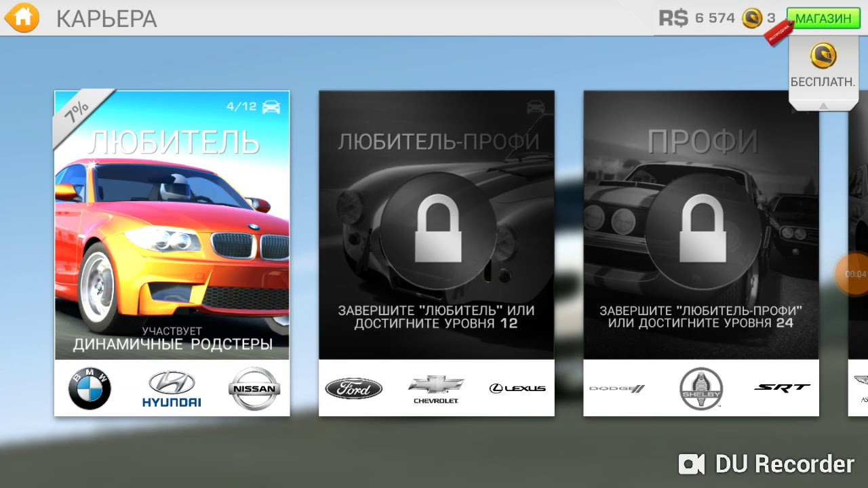Click the ПРОФИ card title
Image resolution: width=868 pixels, height=488 pixels.
click(x=702, y=142)
